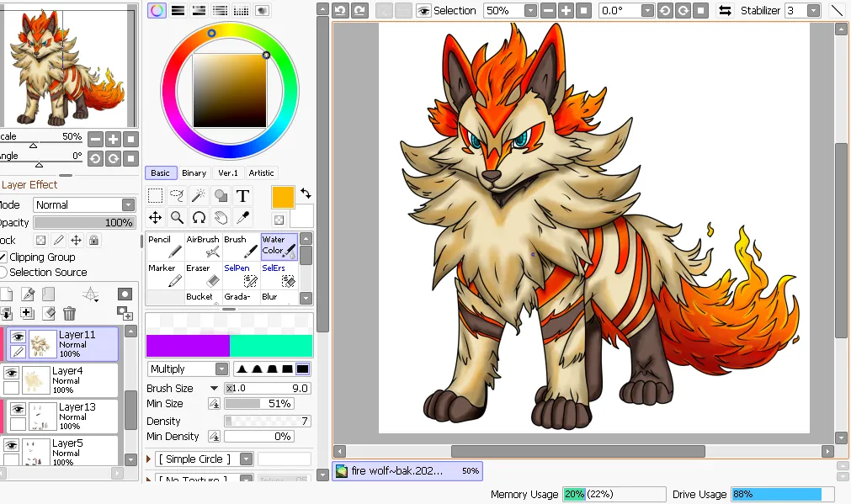Select the Shape tool

coord(221,196)
